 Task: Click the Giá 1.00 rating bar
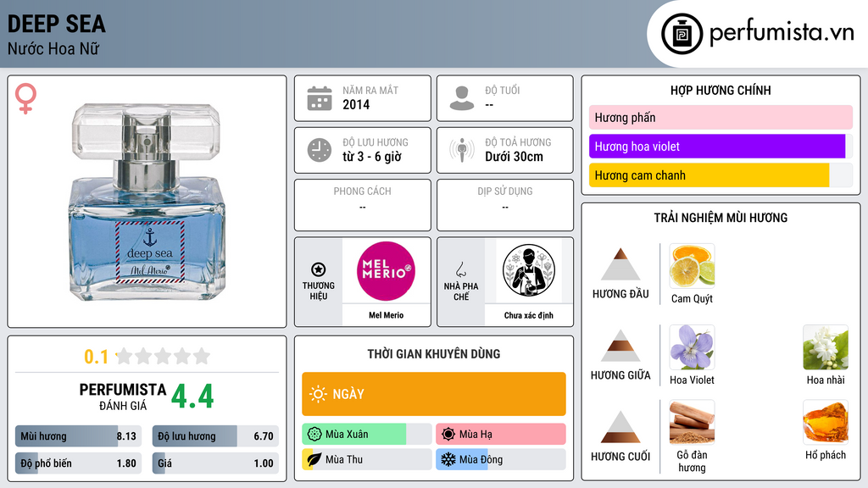pos(215,463)
